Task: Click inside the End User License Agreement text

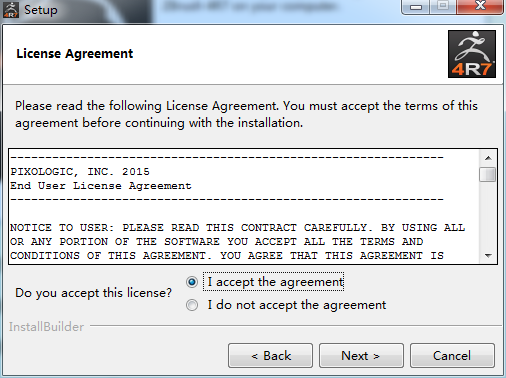Action: [x=243, y=207]
